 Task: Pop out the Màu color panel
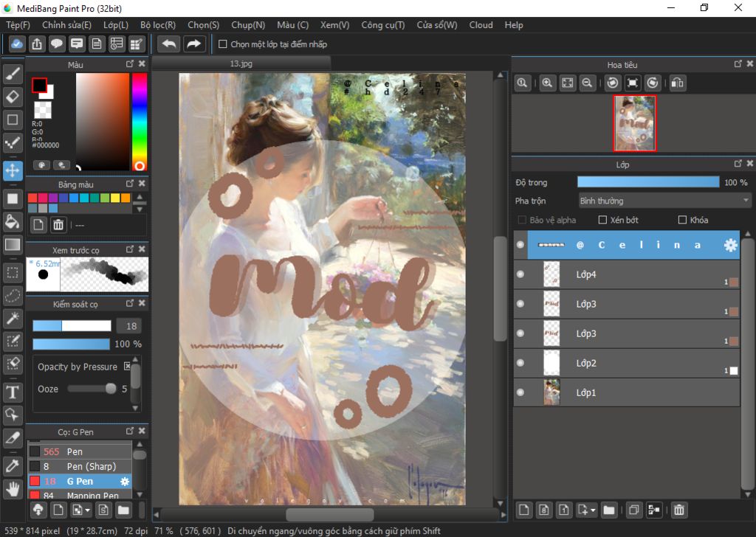[x=130, y=63]
